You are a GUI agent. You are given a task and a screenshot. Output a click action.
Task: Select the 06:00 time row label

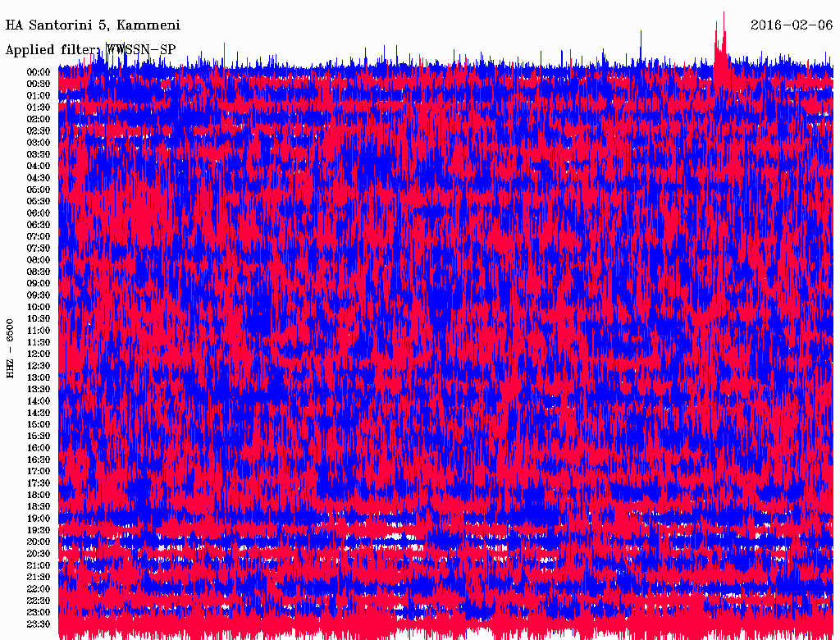pos(38,213)
